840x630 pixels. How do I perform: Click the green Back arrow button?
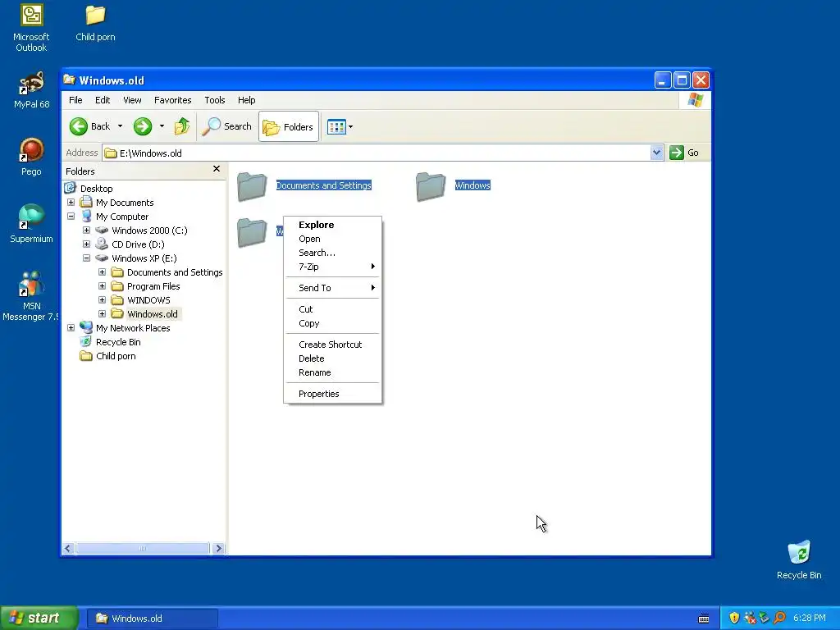coord(79,126)
